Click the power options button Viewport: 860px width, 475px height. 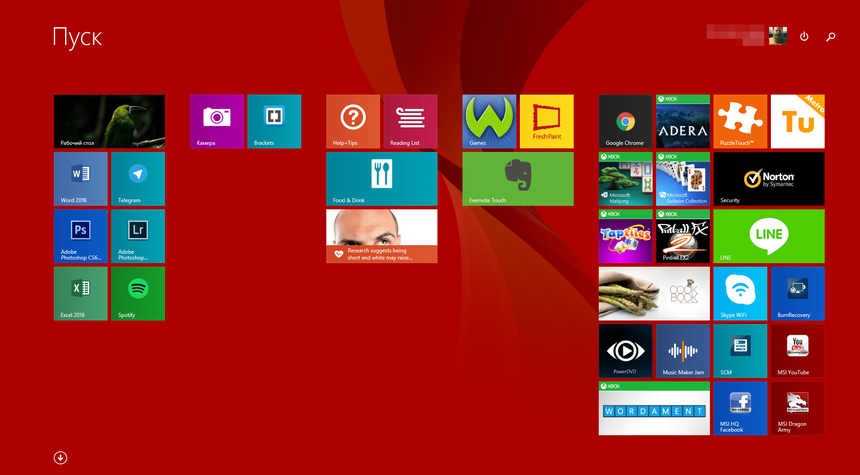pyautogui.click(x=804, y=36)
